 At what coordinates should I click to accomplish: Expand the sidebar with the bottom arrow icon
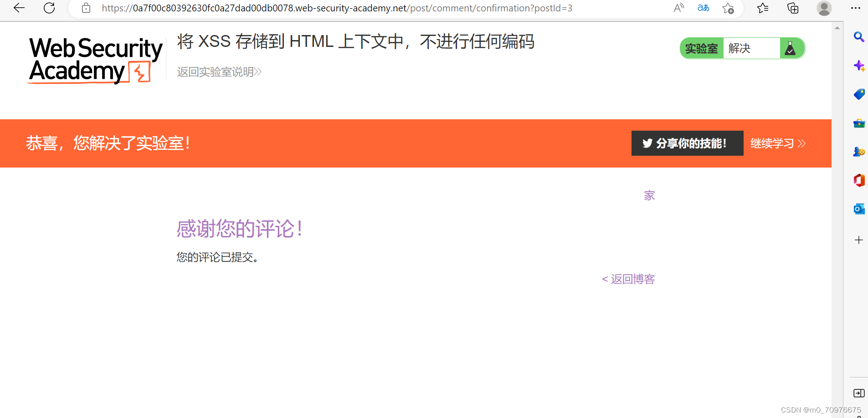pos(858,393)
